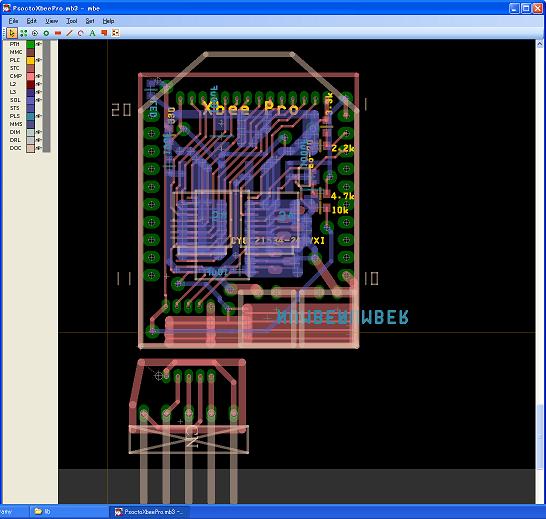Pick the circled-arrow origin tool
This screenshot has width=546, height=519.
coord(35,33)
